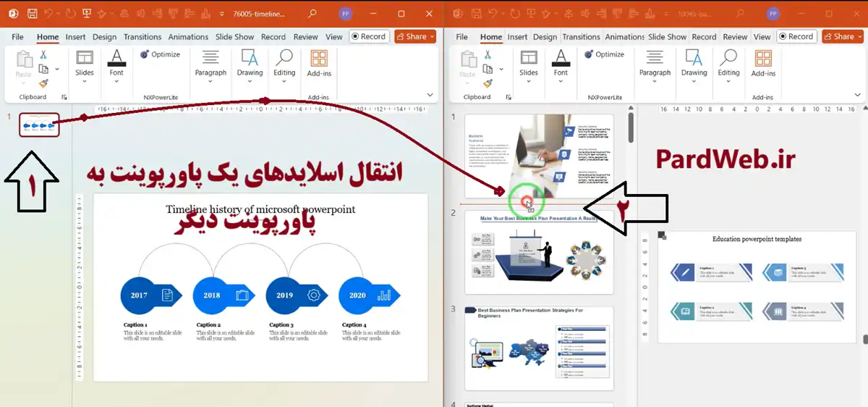Screen dimensions: 868x407
Task: Open Slides group in right window ribbon
Action: tap(529, 66)
